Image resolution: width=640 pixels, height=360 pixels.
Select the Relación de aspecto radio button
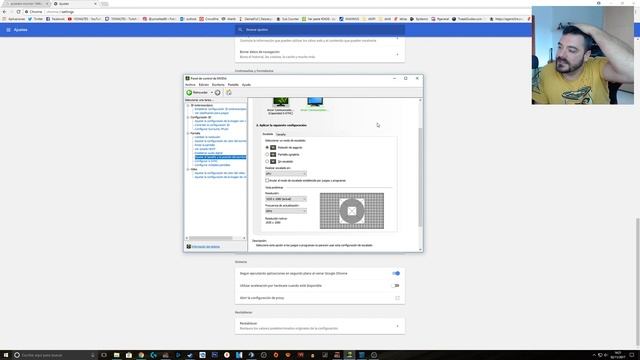(x=267, y=147)
